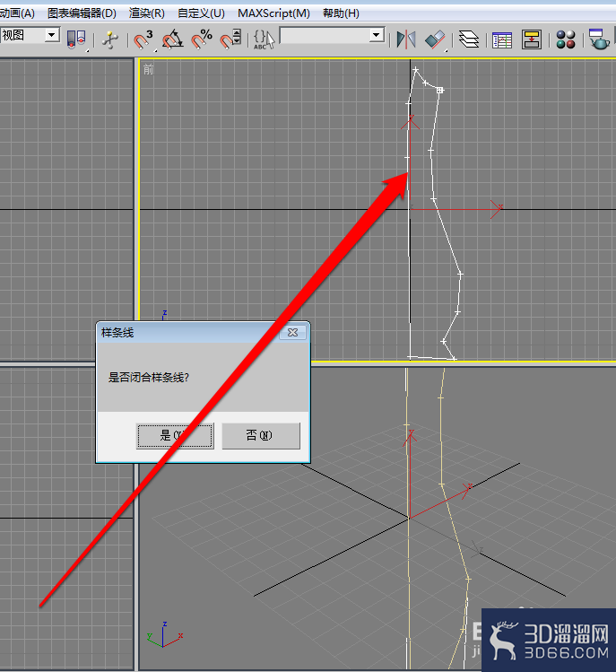This screenshot has width=616, height=672.
Task: Open the 帮助(H) menu
Action: [341, 13]
